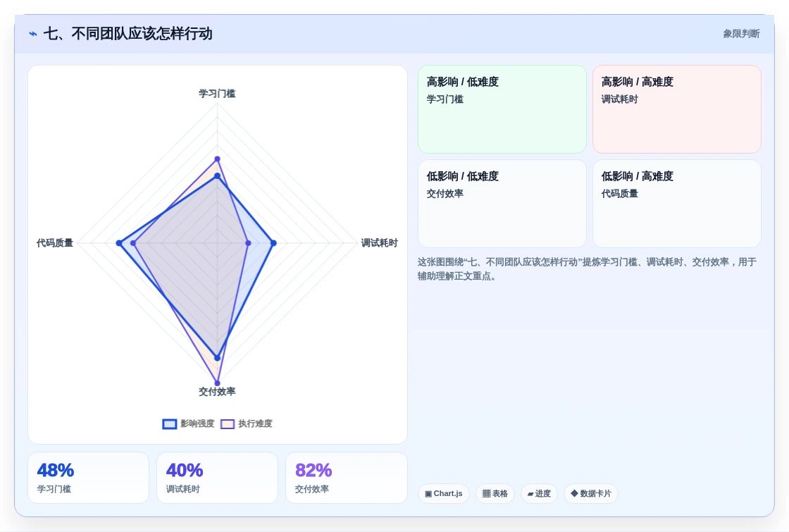Open the 低影响 / 高难度 quadrant card

[677, 204]
